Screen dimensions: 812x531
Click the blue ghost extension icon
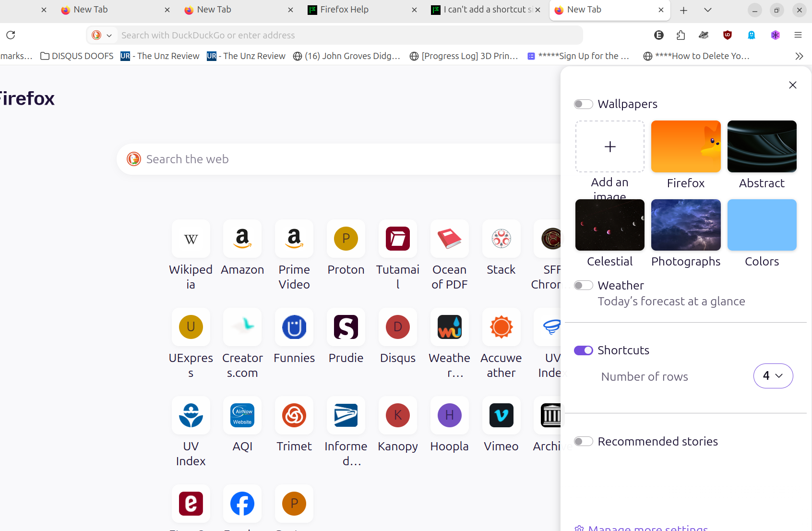(752, 35)
